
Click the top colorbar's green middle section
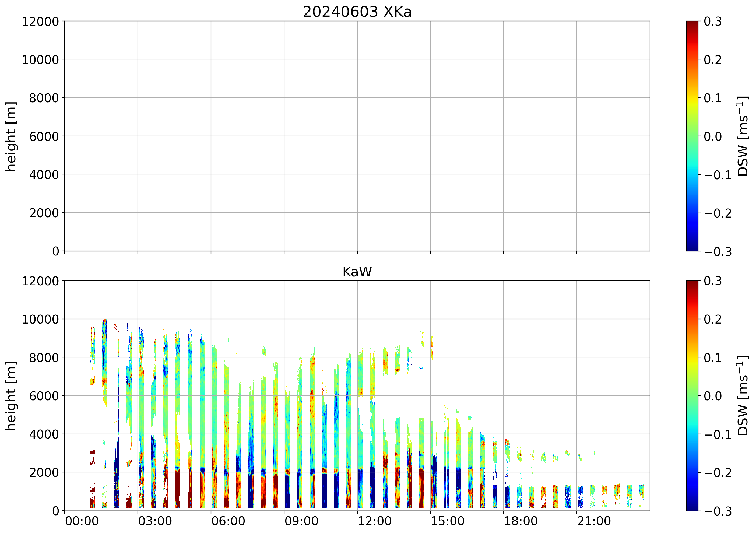(x=692, y=136)
